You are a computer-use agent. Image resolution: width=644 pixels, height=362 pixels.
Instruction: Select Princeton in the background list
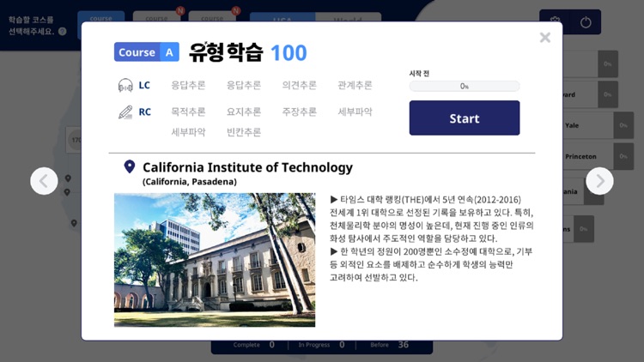596,156
